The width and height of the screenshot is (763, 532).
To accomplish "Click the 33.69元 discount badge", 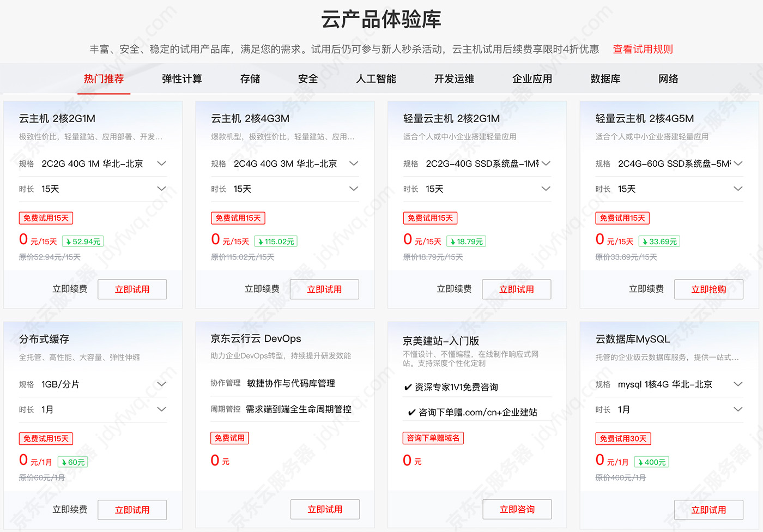I will tap(659, 241).
